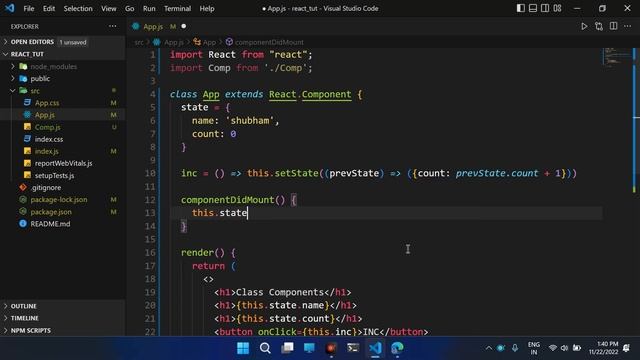Click Visual Studio Code taskbar icon
Screen dimensions: 640x360
[x=375, y=348]
